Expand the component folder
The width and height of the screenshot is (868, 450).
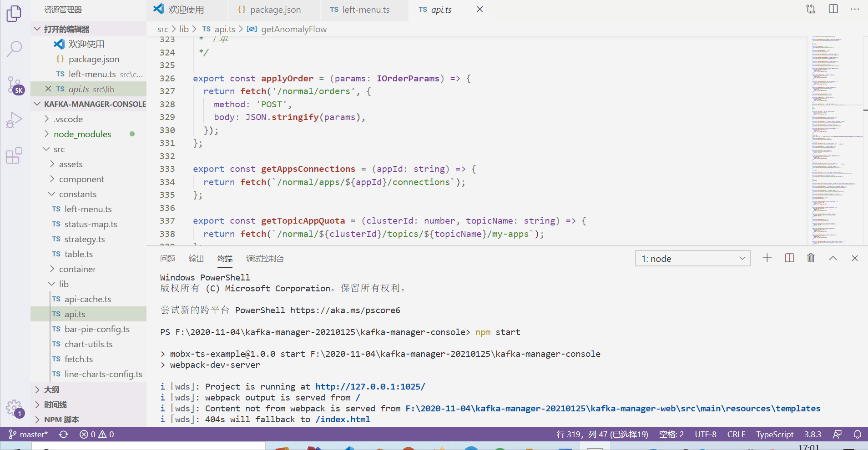tap(89, 179)
